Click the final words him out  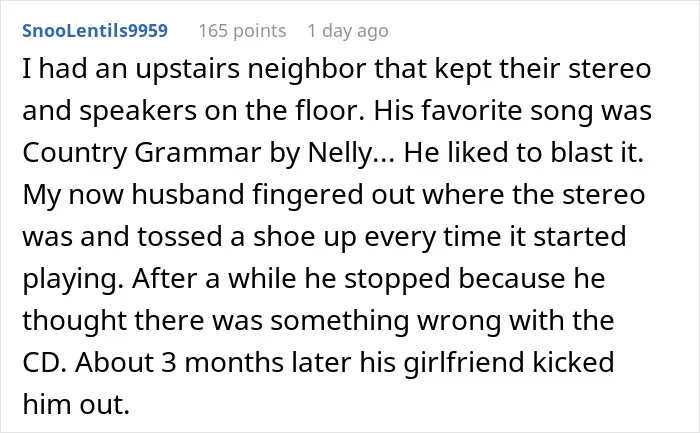(76, 404)
